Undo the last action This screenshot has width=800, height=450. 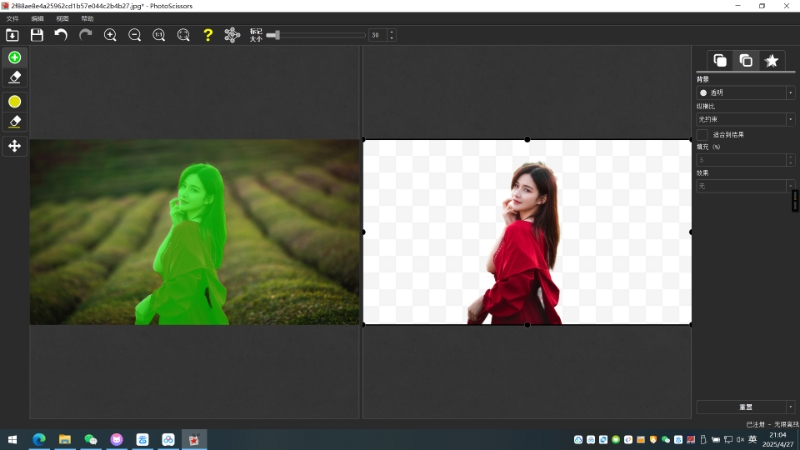tap(61, 35)
